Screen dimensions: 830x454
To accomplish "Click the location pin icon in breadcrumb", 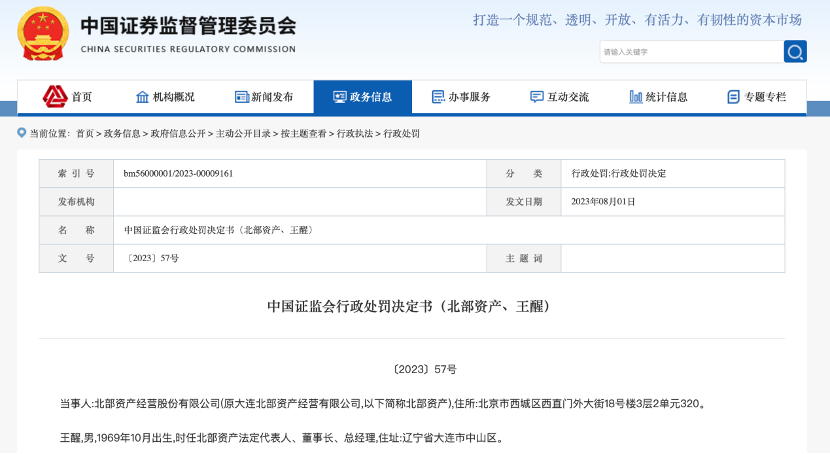I will [x=22, y=132].
